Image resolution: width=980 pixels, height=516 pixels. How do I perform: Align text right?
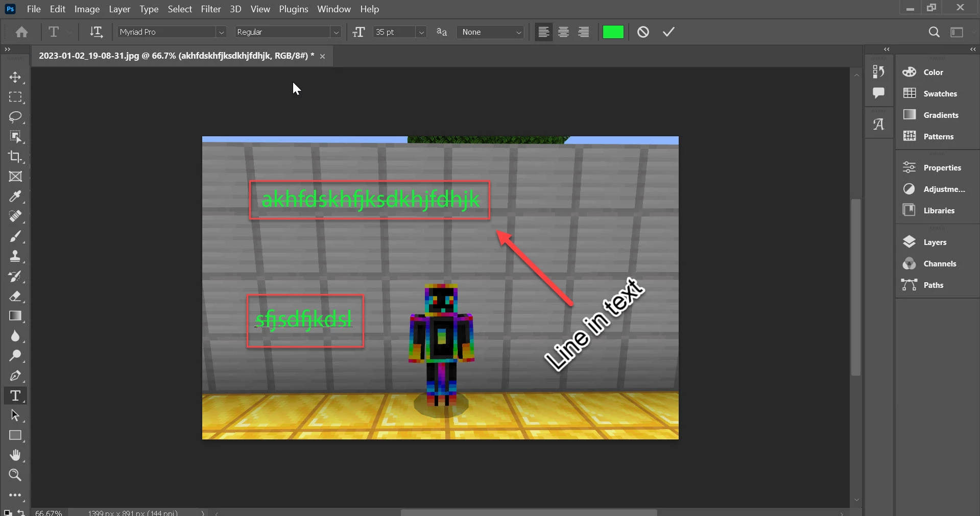pyautogui.click(x=584, y=32)
